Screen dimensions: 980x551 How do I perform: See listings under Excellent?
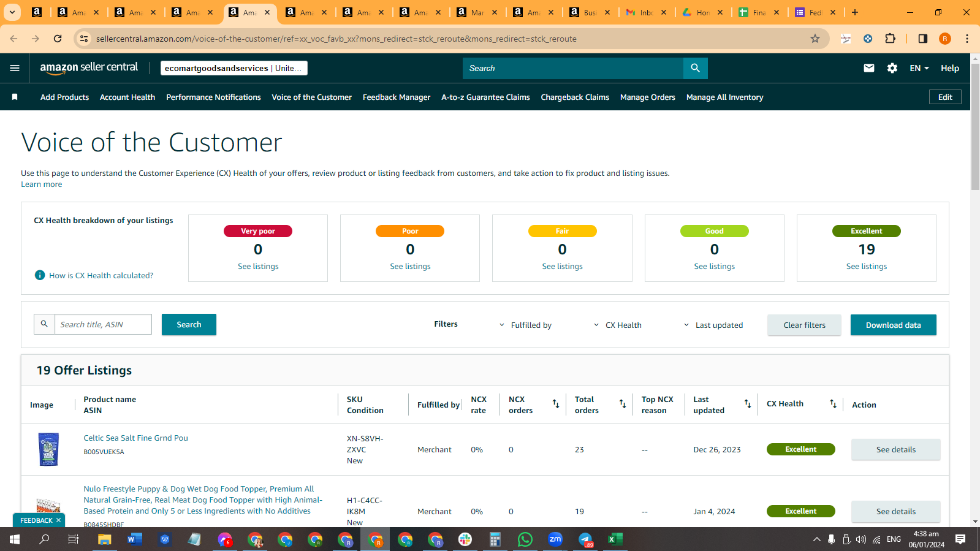866,267
